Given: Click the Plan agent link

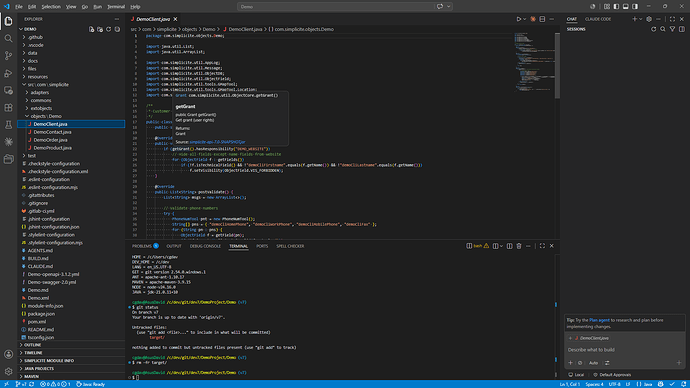Looking at the screenshot, I should tap(599, 320).
